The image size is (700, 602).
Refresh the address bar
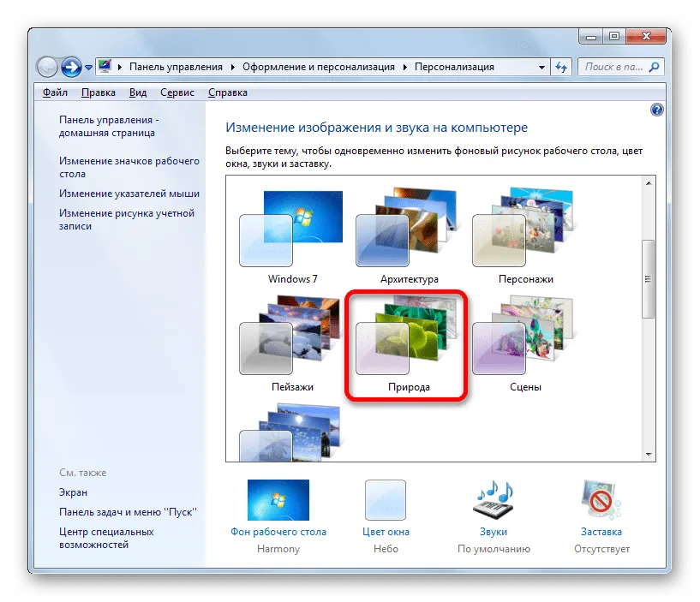pos(561,67)
